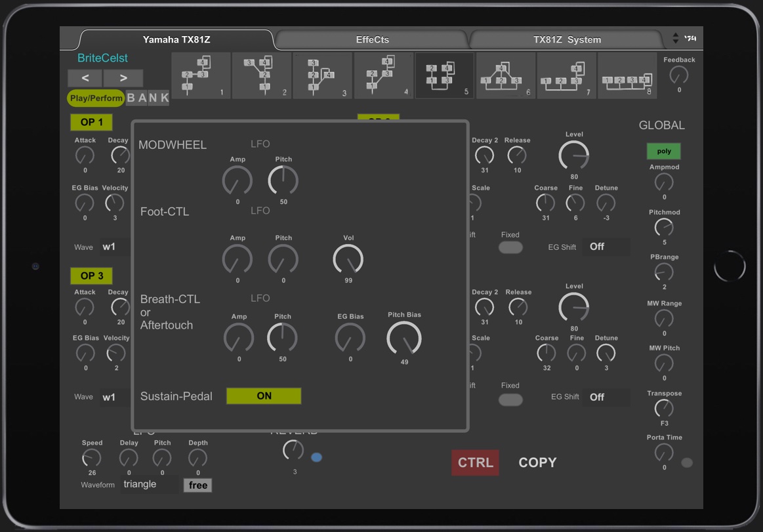Go to previous preset with left arrow
The height and width of the screenshot is (532, 763).
coord(85,78)
